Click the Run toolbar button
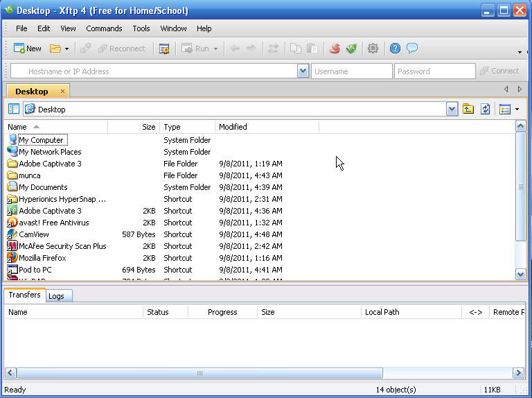The image size is (532, 398). (x=195, y=49)
